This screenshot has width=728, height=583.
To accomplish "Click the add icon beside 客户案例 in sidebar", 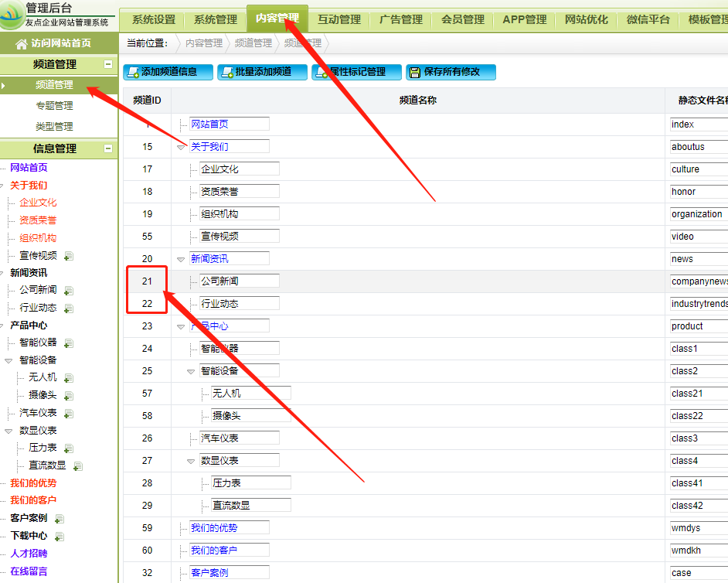I will (x=60, y=519).
